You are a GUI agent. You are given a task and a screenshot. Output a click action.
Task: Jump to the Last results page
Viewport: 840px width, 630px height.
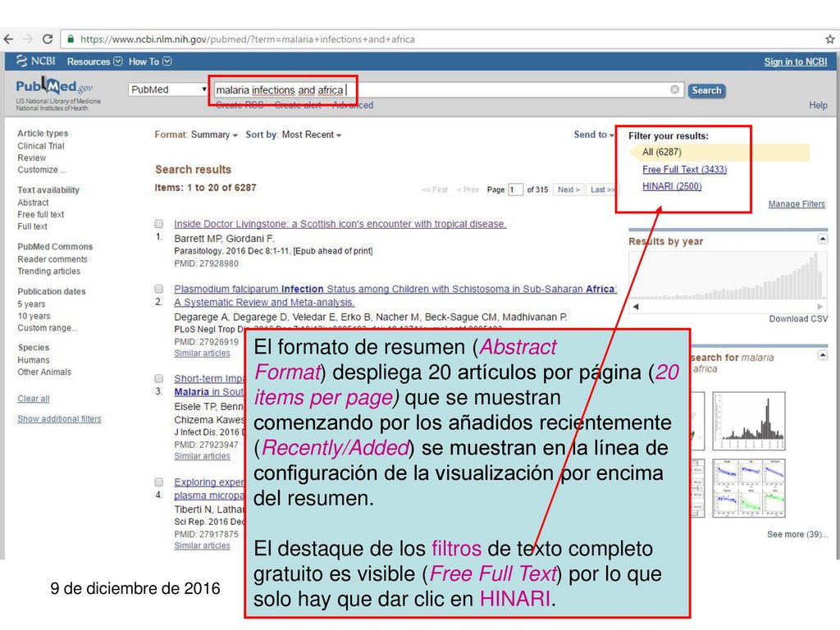click(601, 189)
